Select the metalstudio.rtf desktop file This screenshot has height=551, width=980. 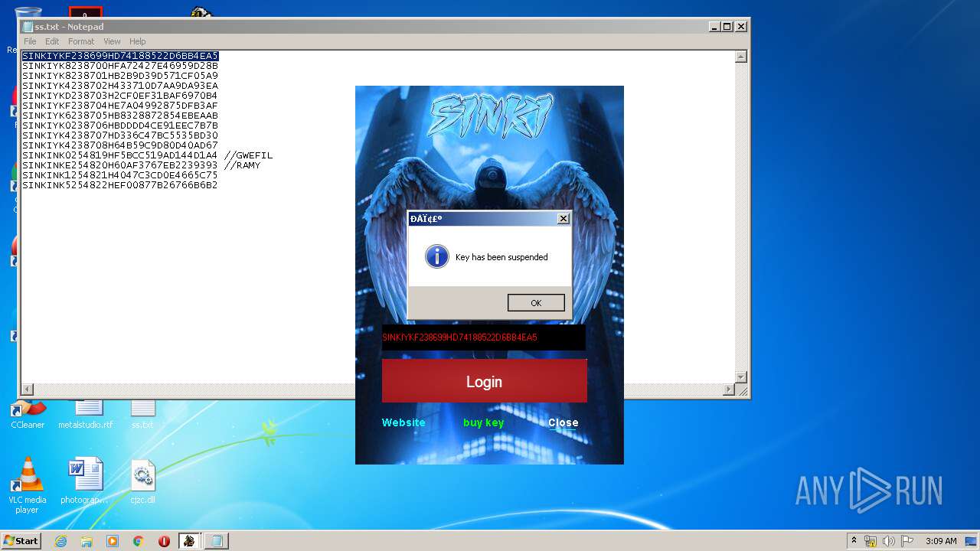pyautogui.click(x=86, y=416)
